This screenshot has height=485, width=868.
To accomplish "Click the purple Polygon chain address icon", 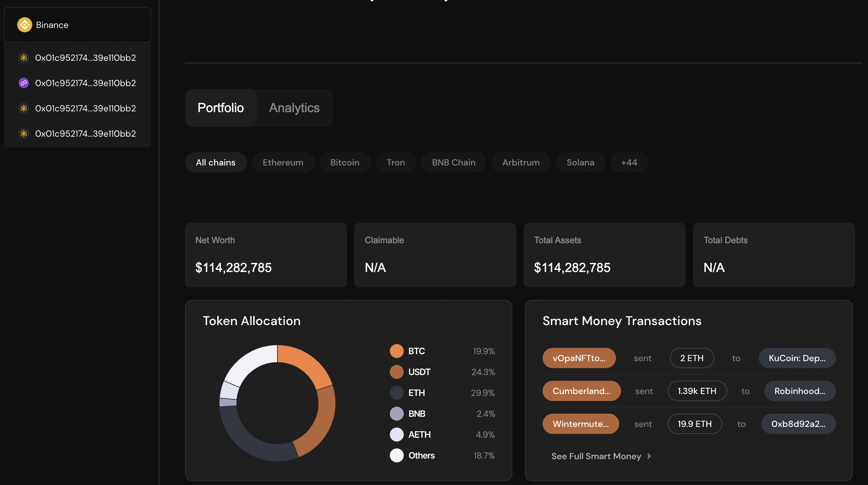I will tap(24, 83).
